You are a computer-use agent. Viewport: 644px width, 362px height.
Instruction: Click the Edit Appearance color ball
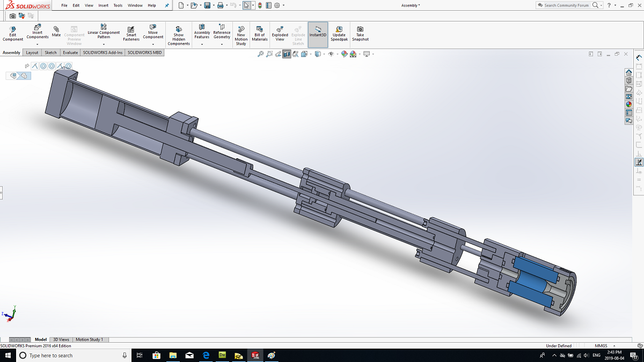(x=344, y=54)
